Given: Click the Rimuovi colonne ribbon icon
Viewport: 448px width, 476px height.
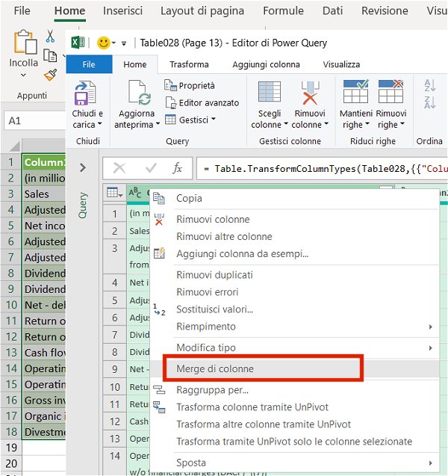Looking at the screenshot, I should coord(310,93).
